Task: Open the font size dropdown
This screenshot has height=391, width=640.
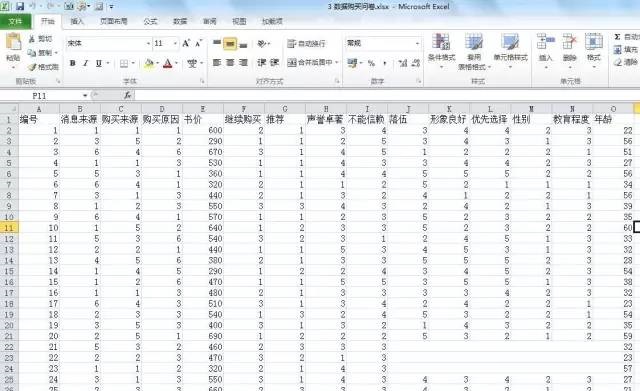Action: tap(176, 43)
